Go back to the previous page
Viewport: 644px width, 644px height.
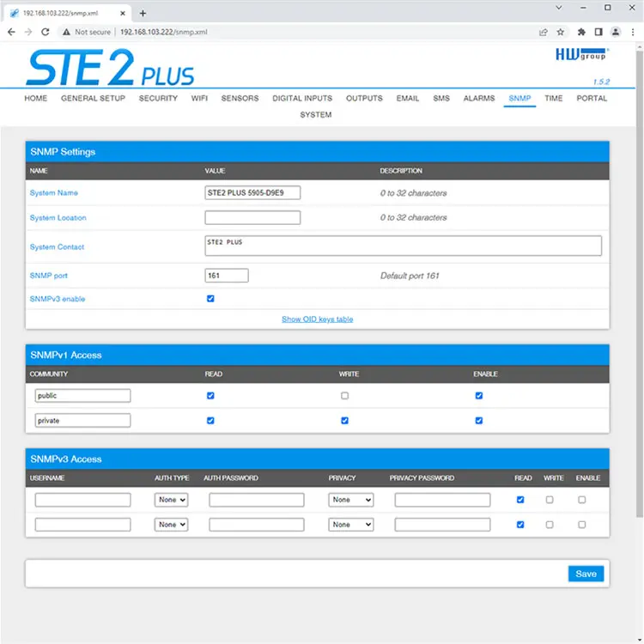coord(11,32)
